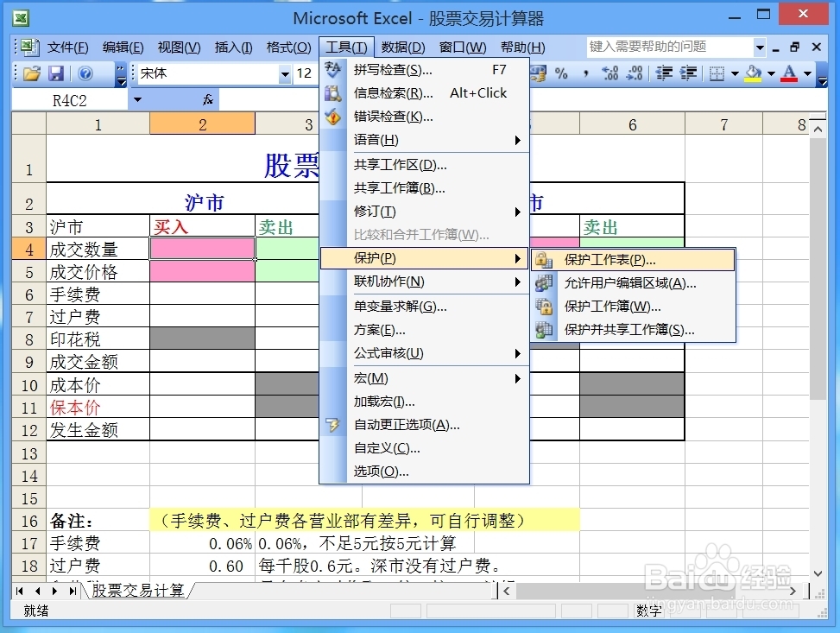Viewport: 840px width, 633px height.
Task: Open the Fill Color dropdown arrow
Action: tap(772, 73)
